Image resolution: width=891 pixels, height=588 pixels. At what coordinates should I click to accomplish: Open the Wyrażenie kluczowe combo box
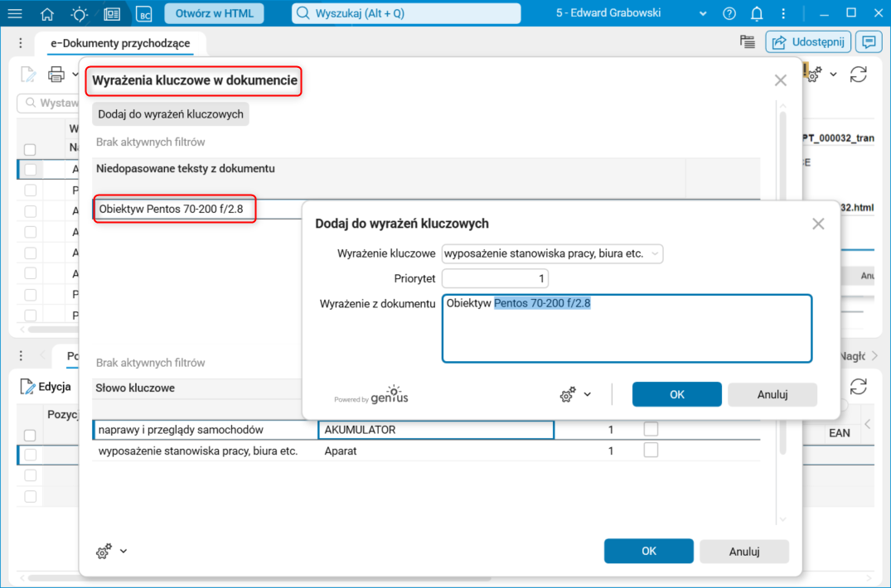552,253
